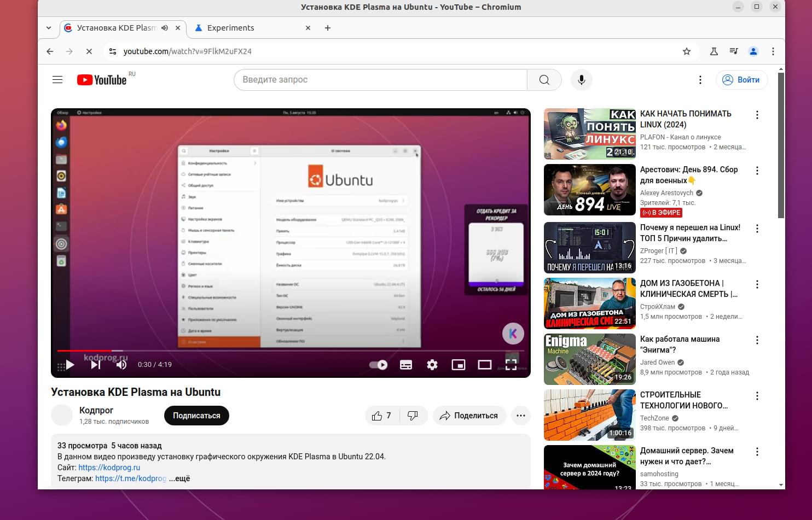Open options for ДОМ ИЗ ГАЗОБЕТОНА video

pos(757,284)
